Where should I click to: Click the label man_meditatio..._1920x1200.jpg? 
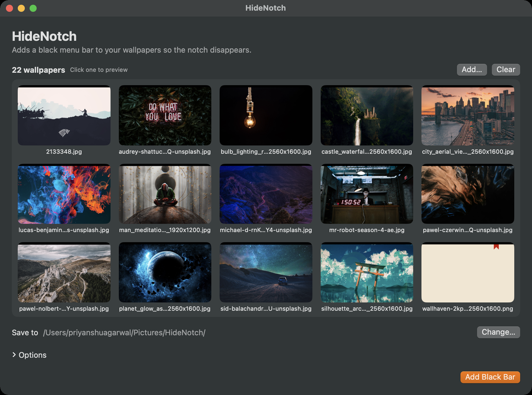[165, 230]
